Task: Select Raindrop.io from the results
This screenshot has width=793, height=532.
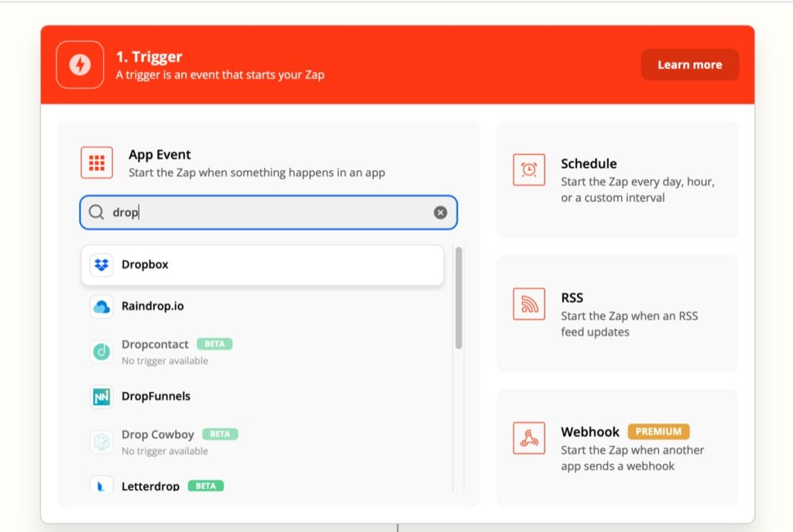Action: click(x=263, y=307)
